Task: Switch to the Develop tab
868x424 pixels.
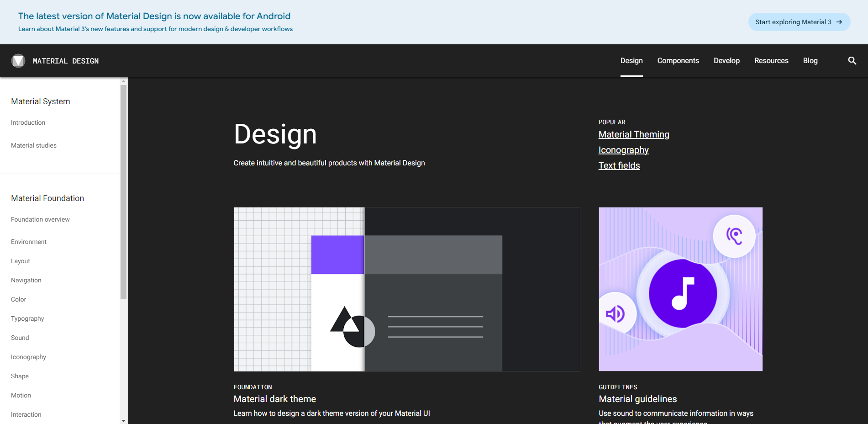Action: point(726,61)
